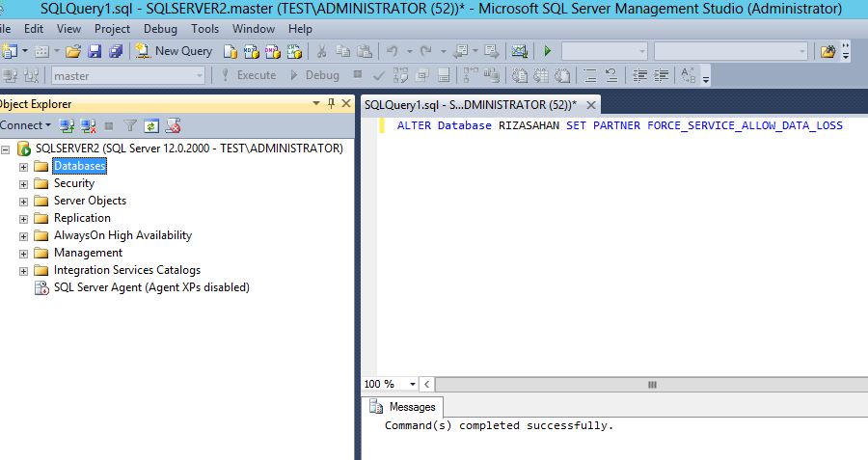The height and width of the screenshot is (460, 868).
Task: Open the master database dropdown
Action: (x=200, y=75)
